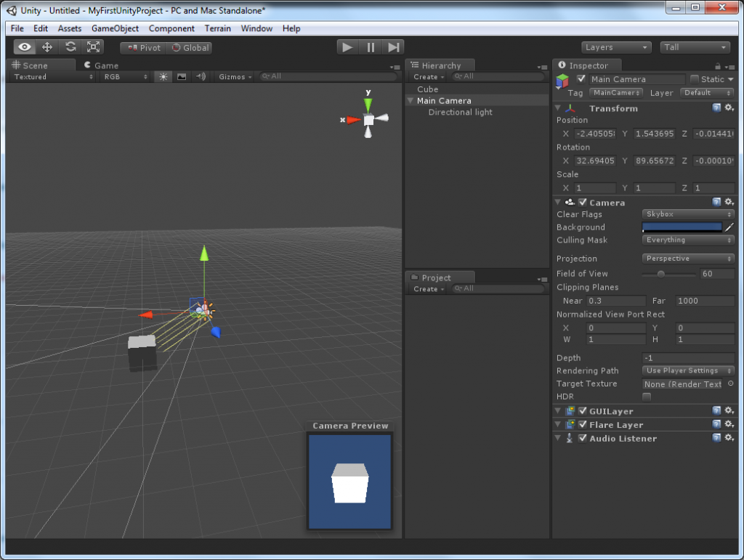Disable the GUILayer checkbox

[x=583, y=411]
